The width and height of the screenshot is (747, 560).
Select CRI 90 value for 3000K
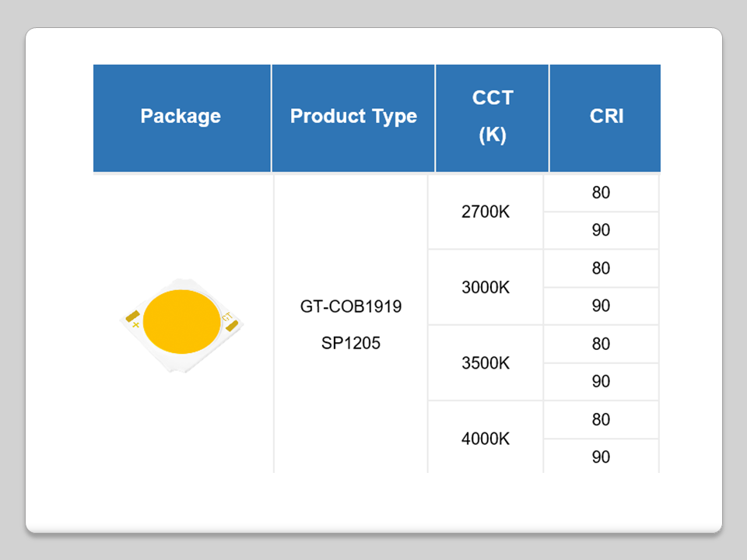(601, 306)
